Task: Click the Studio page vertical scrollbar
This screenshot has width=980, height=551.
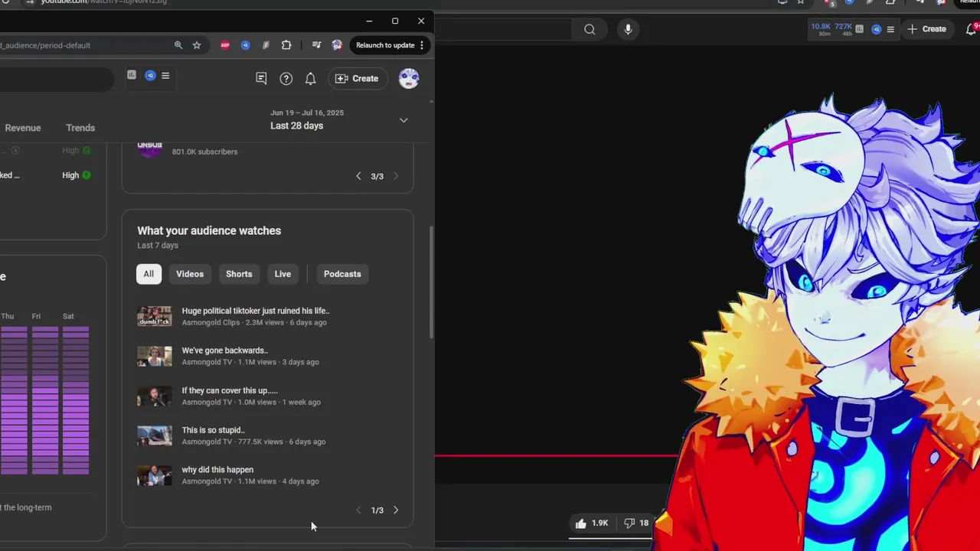Action: (431, 283)
